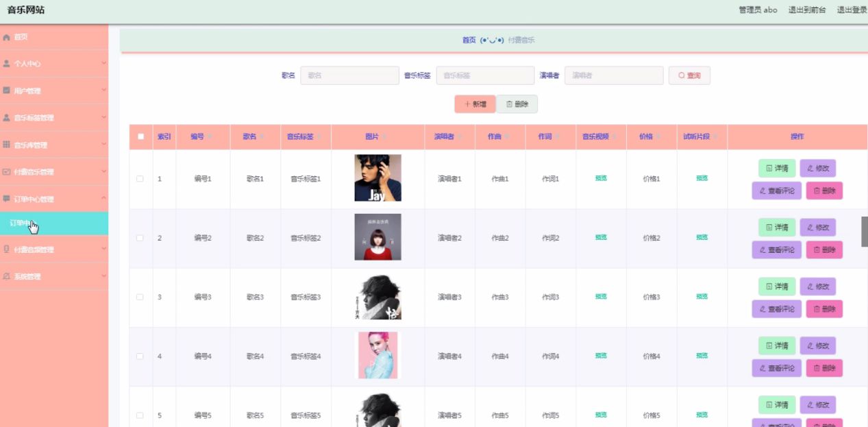
Task: Click the sort arrows on 音乐视频 column header
Action: [614, 137]
